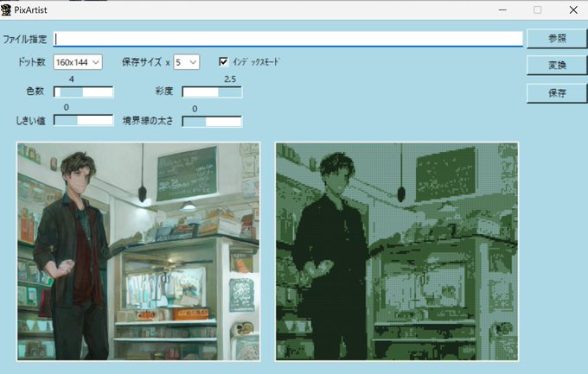Adjust the 境界線の太さ border thickness slider

(x=212, y=121)
